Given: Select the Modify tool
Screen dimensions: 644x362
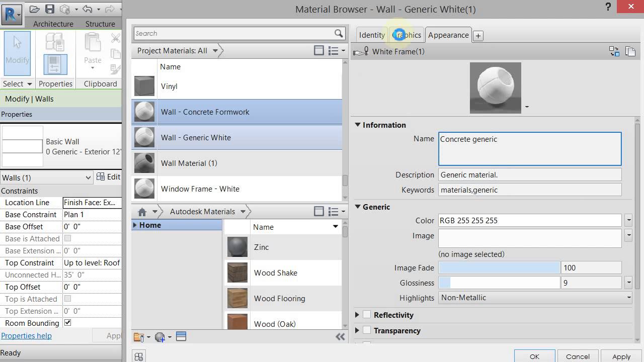Looking at the screenshot, I should [17, 53].
